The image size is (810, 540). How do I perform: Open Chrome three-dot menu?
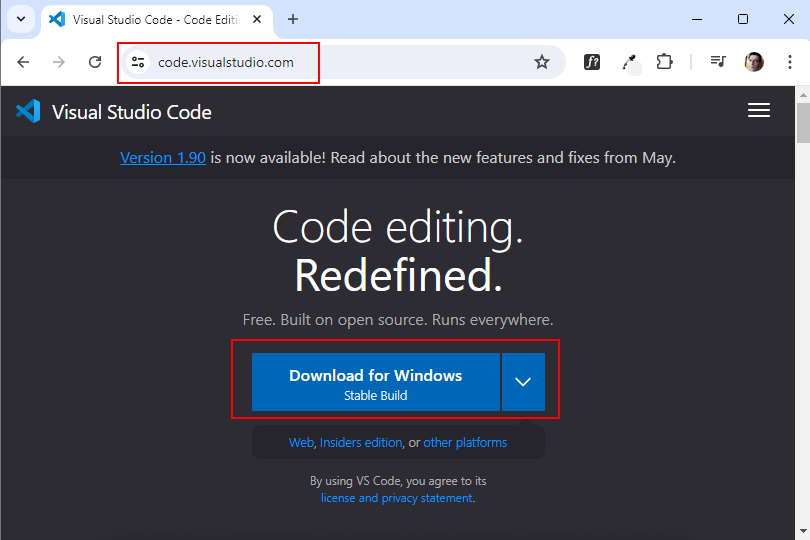pos(790,63)
